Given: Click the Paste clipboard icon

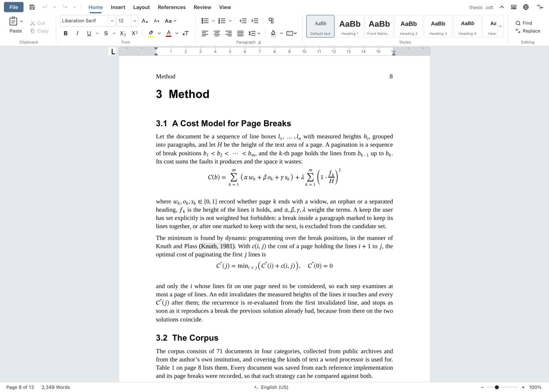Looking at the screenshot, I should (13, 21).
